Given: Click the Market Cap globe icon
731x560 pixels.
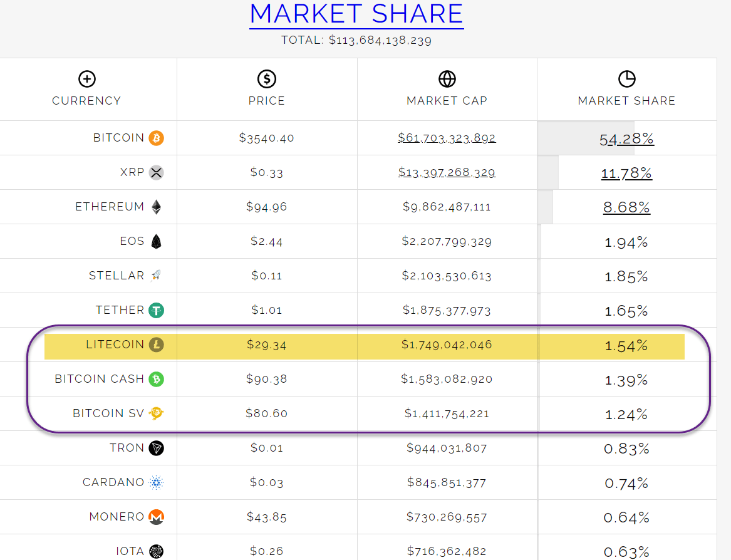Looking at the screenshot, I should point(447,79).
